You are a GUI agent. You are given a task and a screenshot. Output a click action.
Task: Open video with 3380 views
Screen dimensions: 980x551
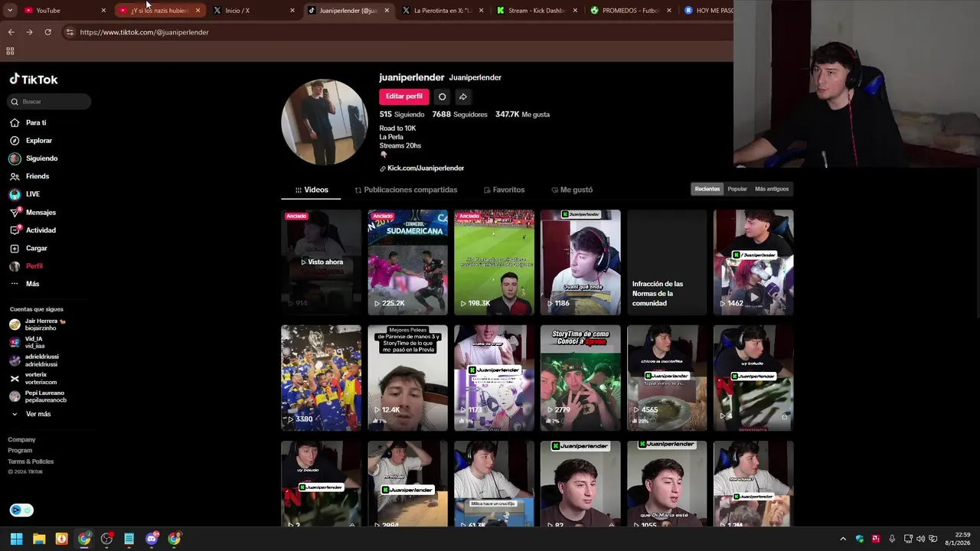[321, 378]
